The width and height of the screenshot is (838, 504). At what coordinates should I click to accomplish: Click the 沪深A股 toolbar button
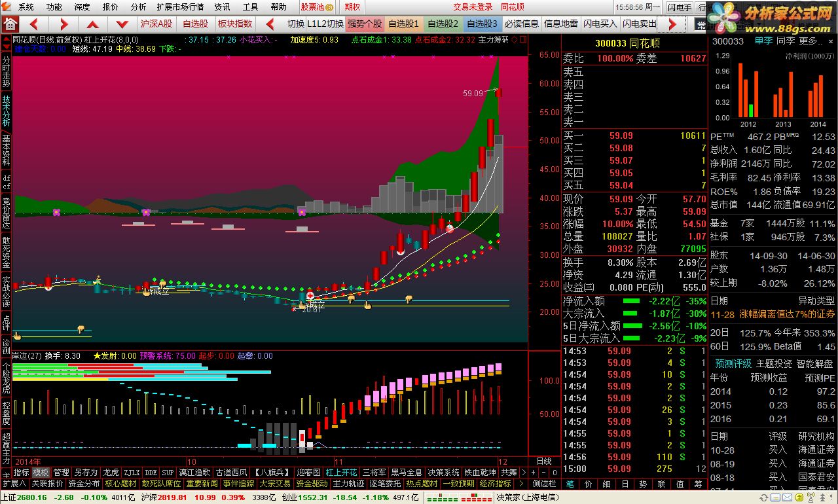(156, 24)
